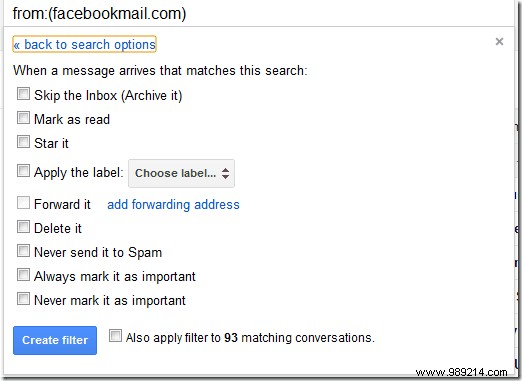Tick Never mark it as important

(23, 299)
